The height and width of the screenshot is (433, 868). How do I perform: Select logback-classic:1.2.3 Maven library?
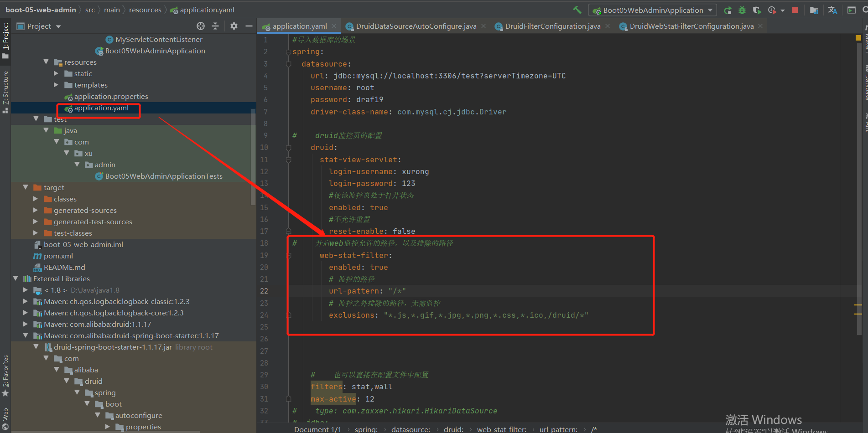click(116, 302)
